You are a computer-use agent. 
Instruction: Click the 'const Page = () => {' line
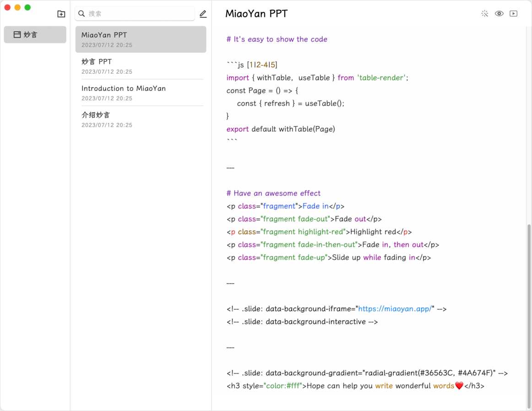pyautogui.click(x=262, y=91)
